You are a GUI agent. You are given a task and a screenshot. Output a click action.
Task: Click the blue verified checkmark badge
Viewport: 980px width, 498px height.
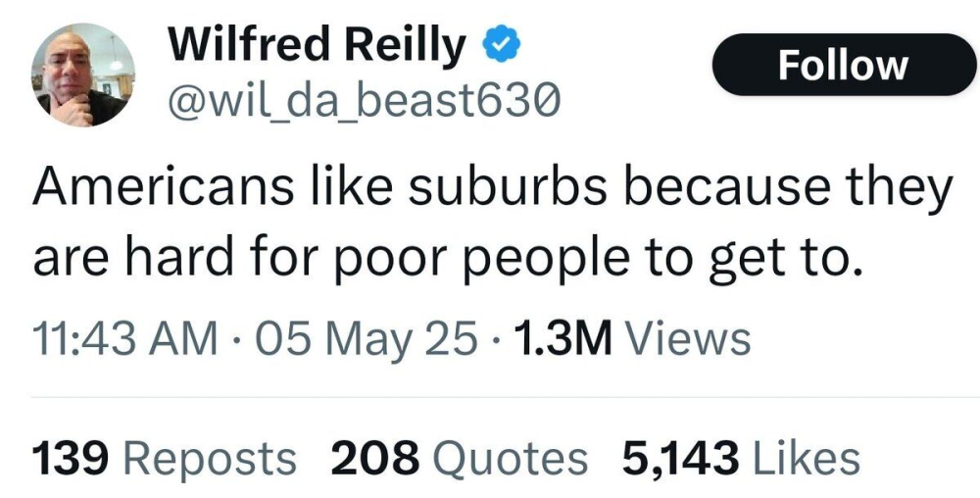pos(498,46)
